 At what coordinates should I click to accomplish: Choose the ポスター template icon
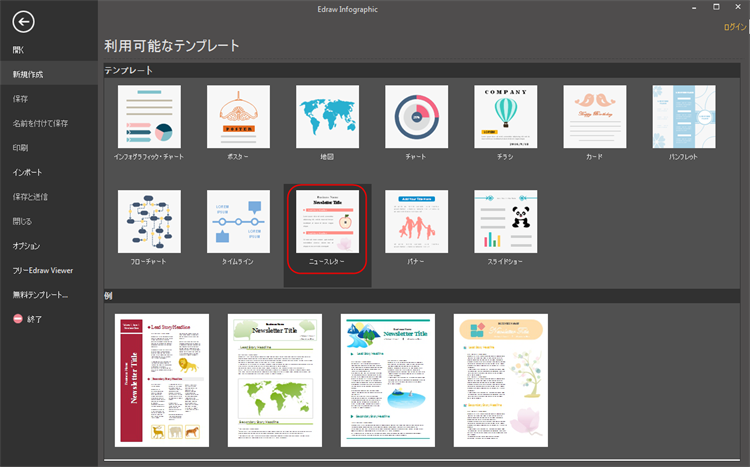pos(238,116)
